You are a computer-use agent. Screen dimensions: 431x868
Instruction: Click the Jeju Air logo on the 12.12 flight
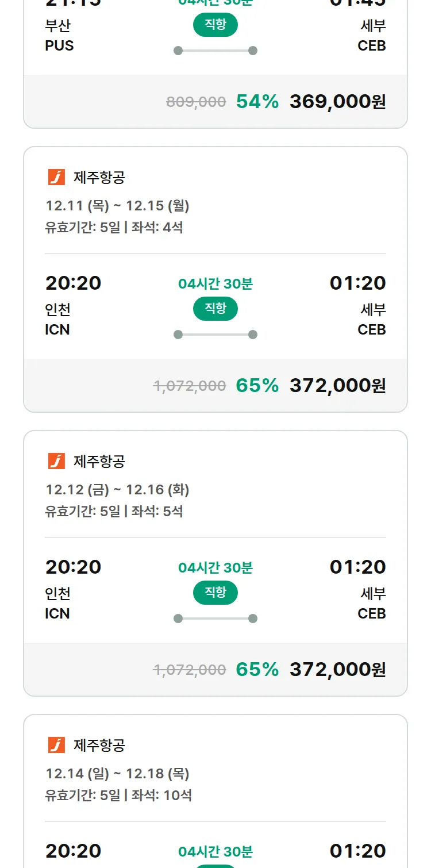pos(56,461)
